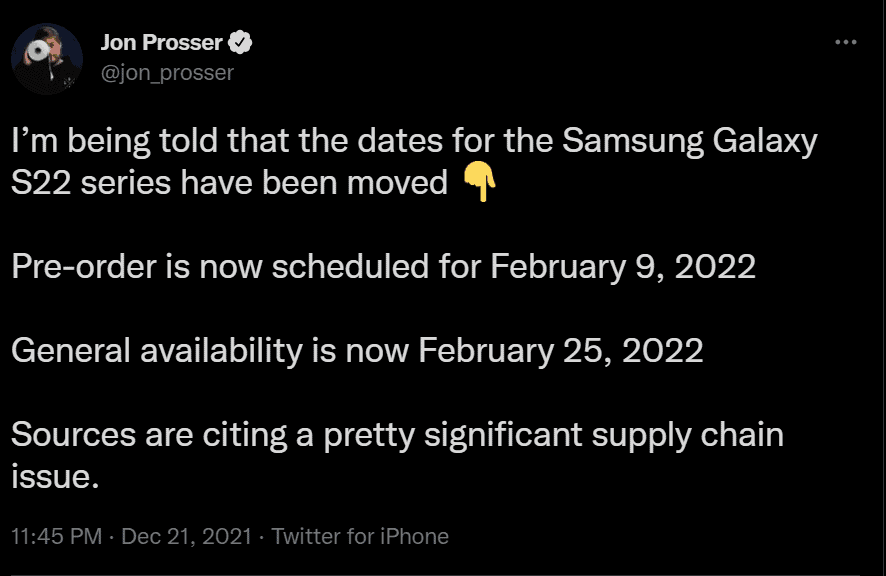Click the word 'significant' in the tweet

coord(503,435)
